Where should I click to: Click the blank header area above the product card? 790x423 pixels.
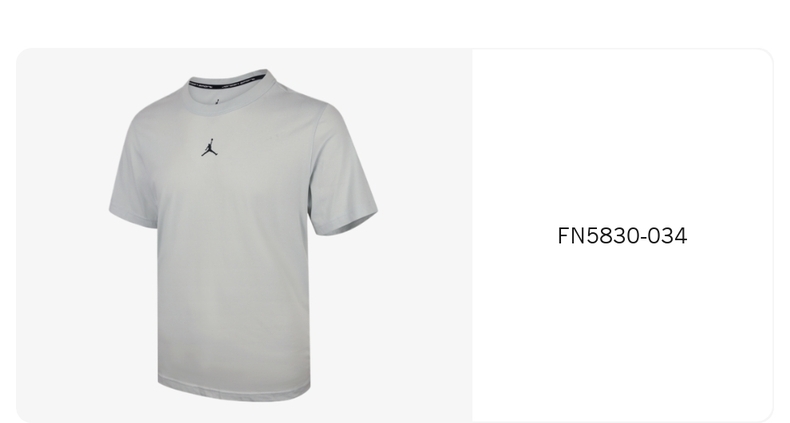395,23
